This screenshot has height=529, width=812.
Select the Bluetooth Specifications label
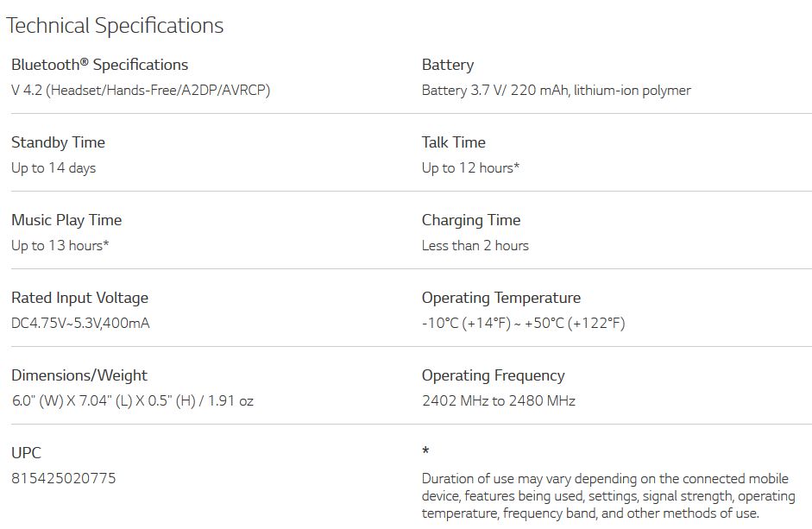[x=99, y=65]
